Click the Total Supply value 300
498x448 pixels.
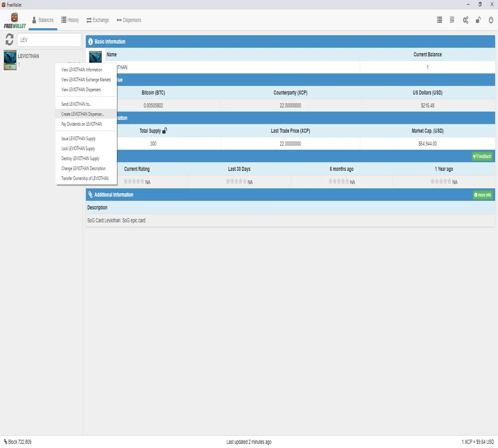click(x=153, y=144)
